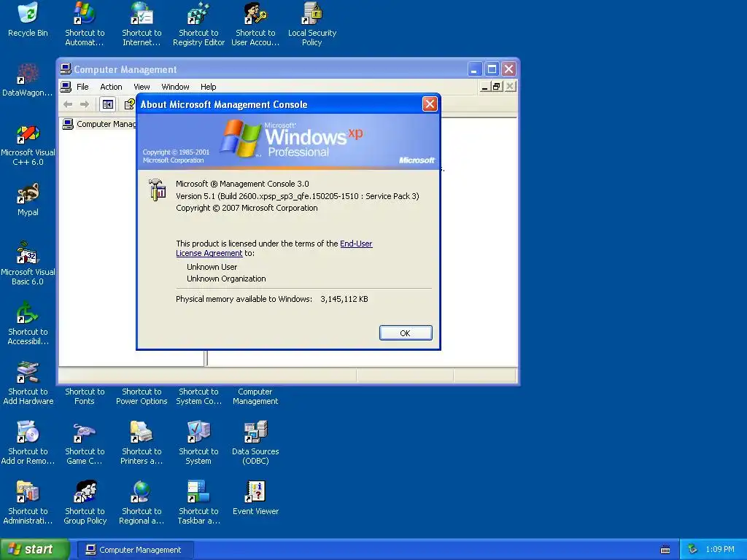Click the memory value '3,145,112 KB'
Screen dimensions: 747x560
(x=344, y=299)
